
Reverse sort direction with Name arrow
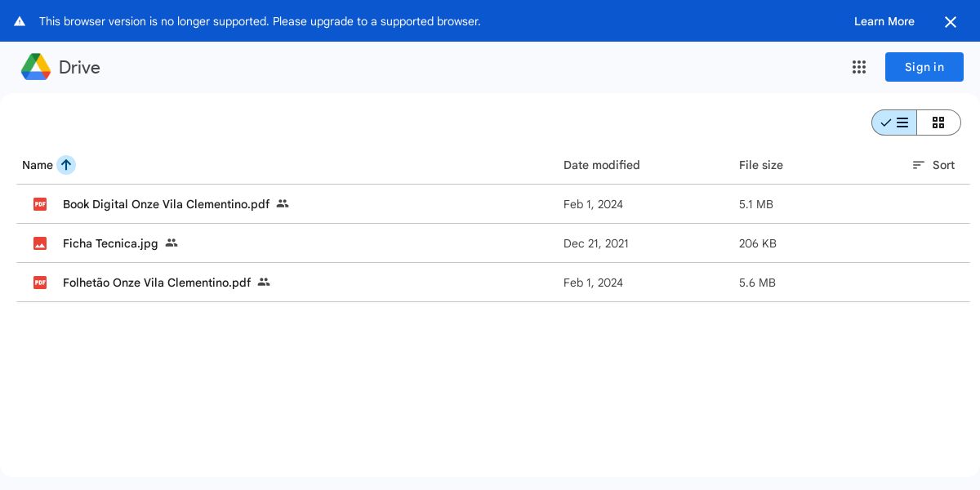pos(66,165)
